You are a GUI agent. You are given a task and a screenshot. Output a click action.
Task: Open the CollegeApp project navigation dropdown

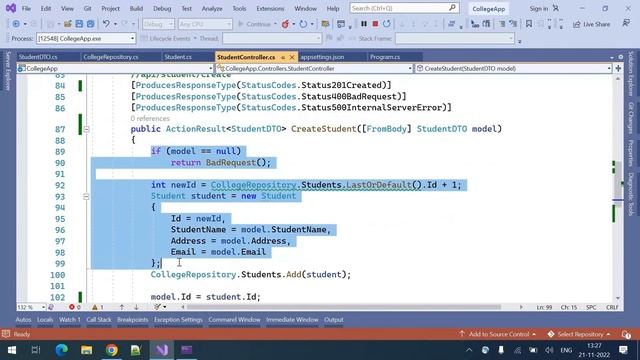[115, 69]
